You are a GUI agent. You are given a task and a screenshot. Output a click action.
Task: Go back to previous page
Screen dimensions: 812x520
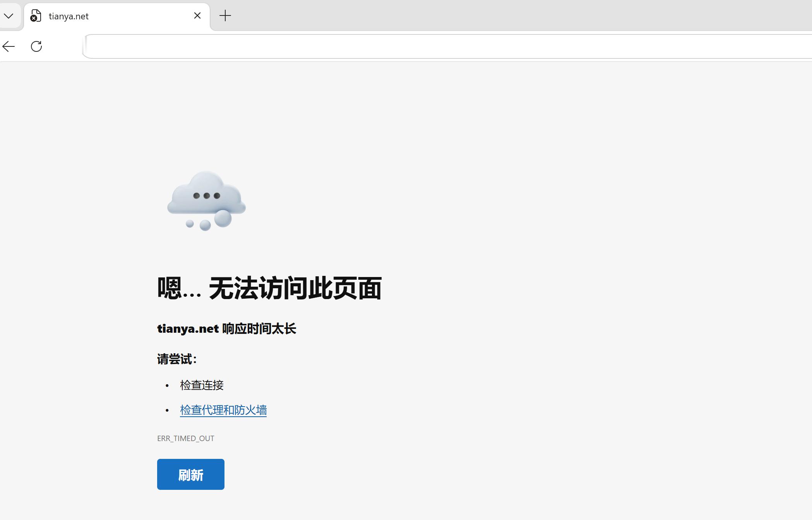click(9, 46)
